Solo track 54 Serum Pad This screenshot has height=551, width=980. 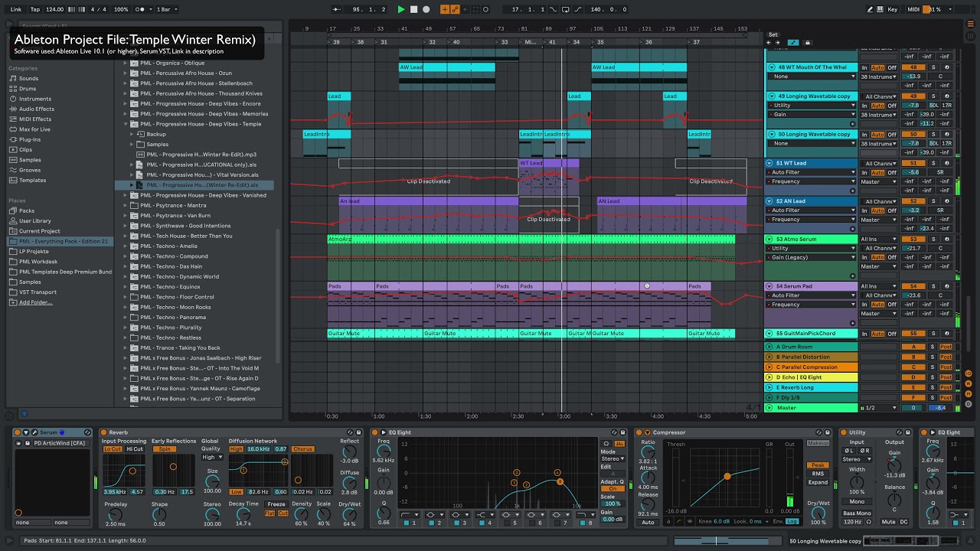(x=933, y=286)
